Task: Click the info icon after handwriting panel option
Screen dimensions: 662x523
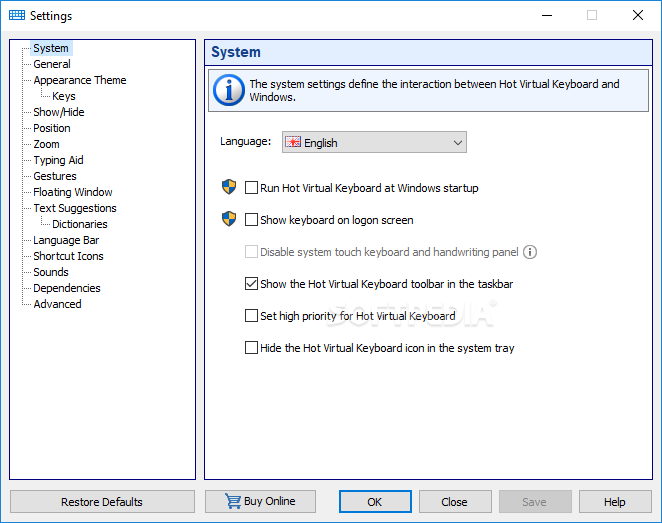Action: click(530, 252)
